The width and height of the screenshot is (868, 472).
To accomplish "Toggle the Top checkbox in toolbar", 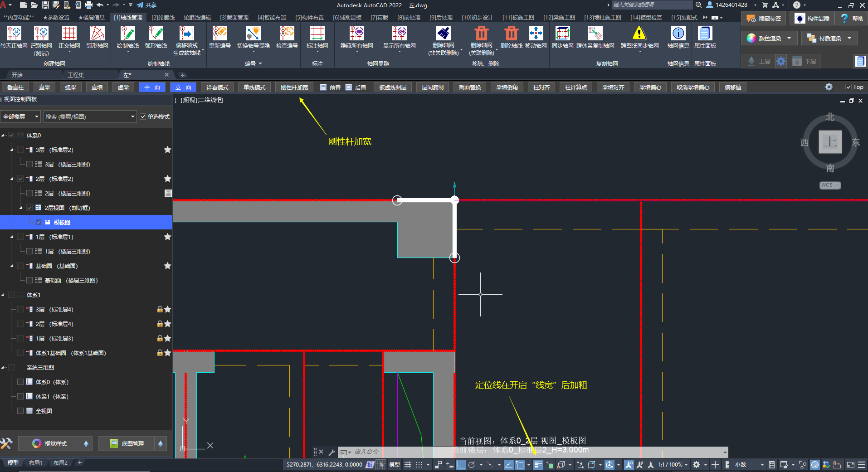I will pyautogui.click(x=848, y=88).
